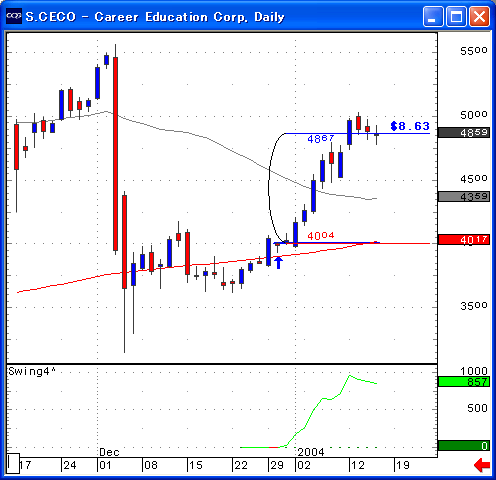Click the green Swing4 indicator line
Image resolution: width=496 pixels, height=480 pixels.
point(314,409)
